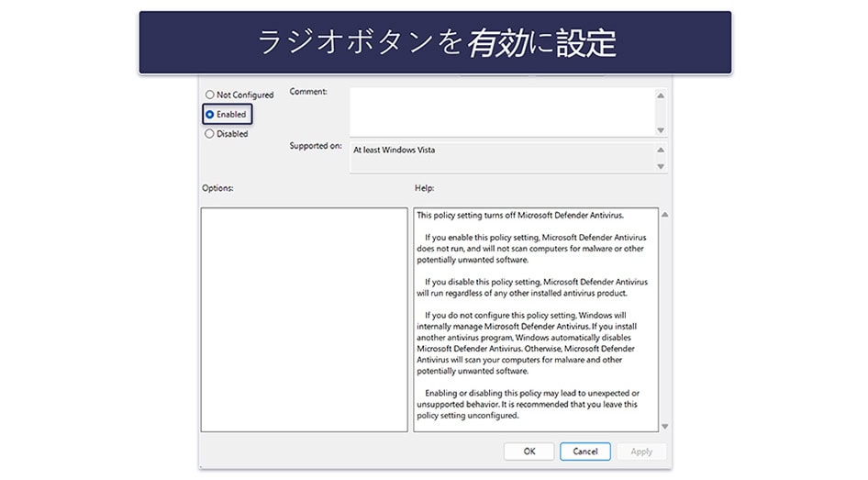Image resolution: width=868 pixels, height=480 pixels.
Task: Click inside the Comment text box
Action: point(503,112)
